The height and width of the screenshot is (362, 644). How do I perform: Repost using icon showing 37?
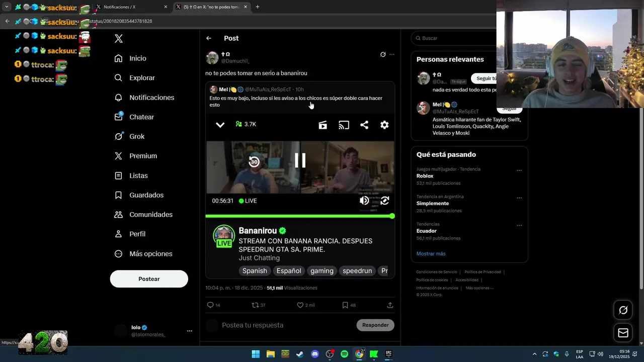point(255,305)
